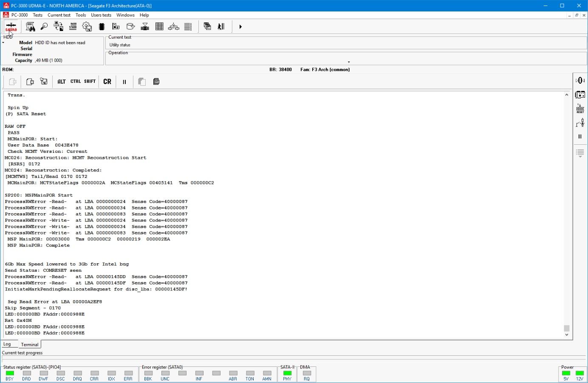Screen dimensions: 588x383
Task: Click the terminal settings device icon
Action: [156, 82]
